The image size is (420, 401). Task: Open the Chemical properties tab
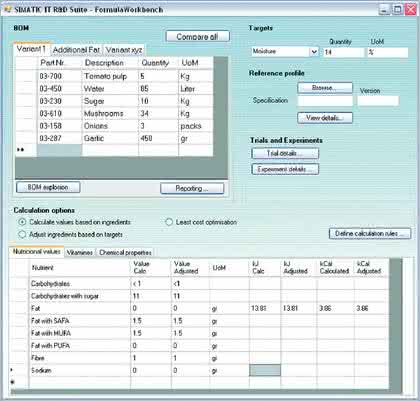tap(125, 253)
